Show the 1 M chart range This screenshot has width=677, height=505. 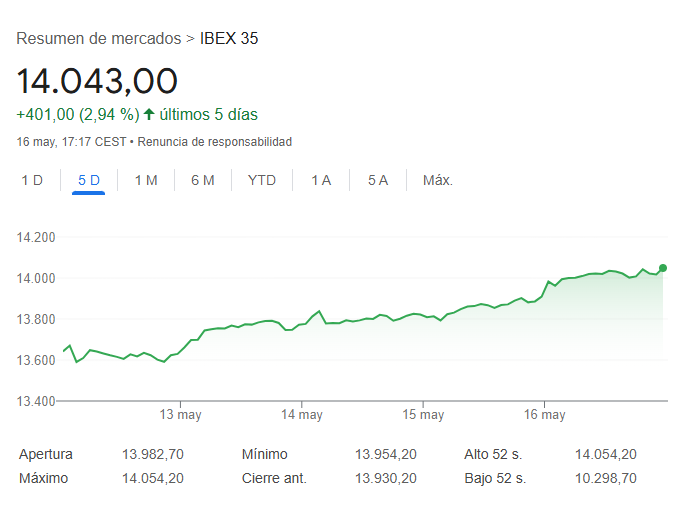point(146,180)
